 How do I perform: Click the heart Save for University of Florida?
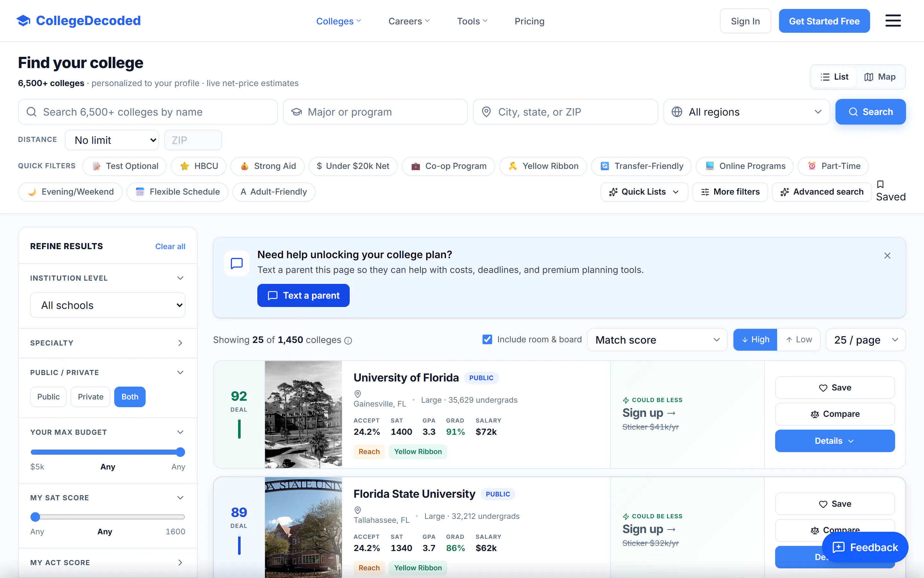(x=835, y=388)
